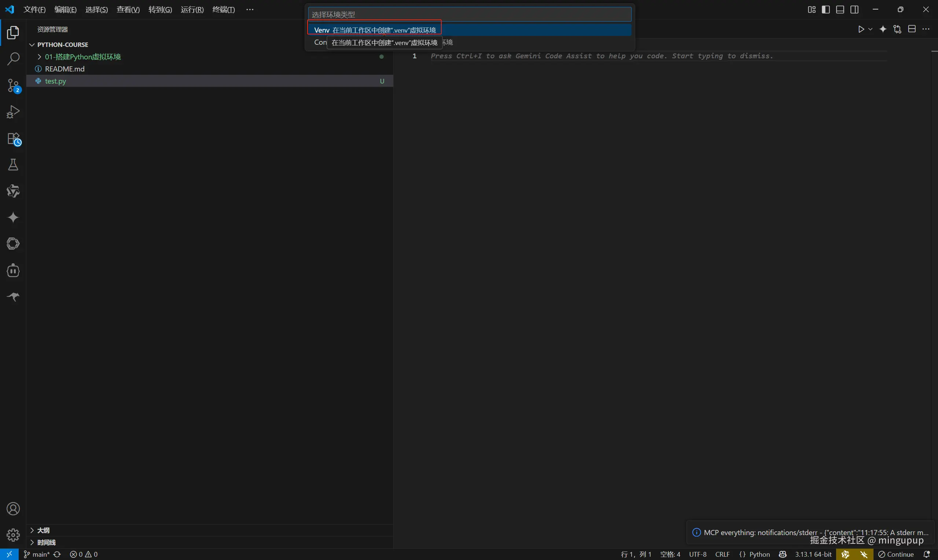
Task: Open Accounts icon in activity bar
Action: 13,509
